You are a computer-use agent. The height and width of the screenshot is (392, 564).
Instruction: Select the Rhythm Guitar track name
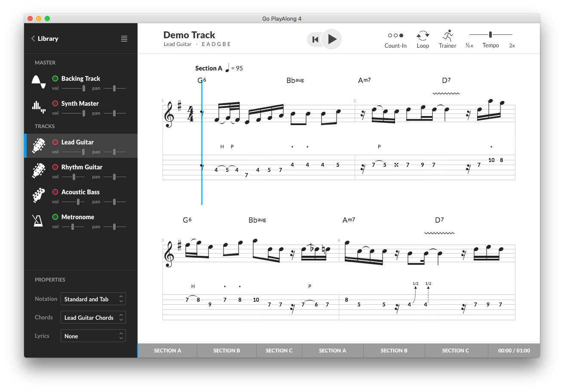(x=82, y=167)
